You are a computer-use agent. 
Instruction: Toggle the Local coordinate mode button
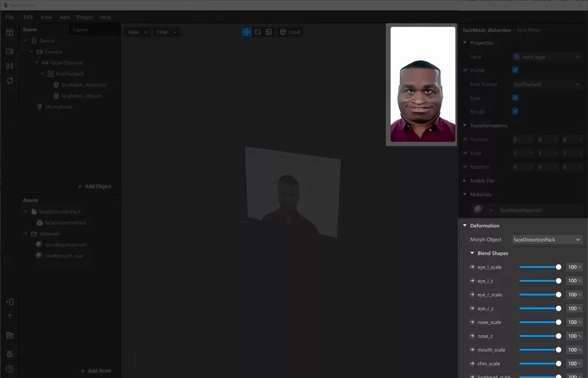click(290, 32)
